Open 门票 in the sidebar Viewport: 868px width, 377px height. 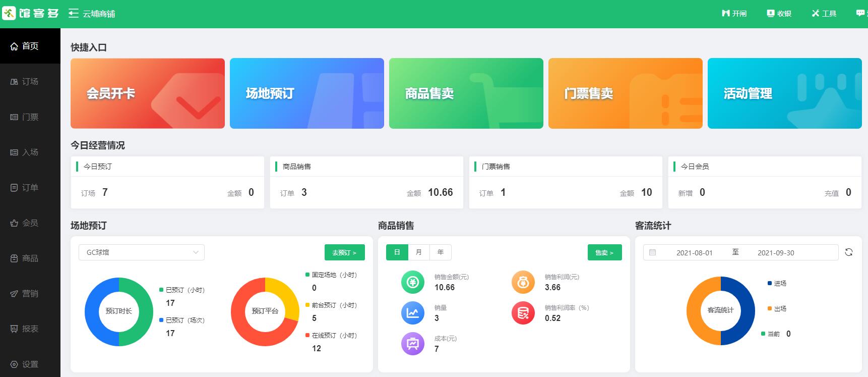pyautogui.click(x=30, y=117)
